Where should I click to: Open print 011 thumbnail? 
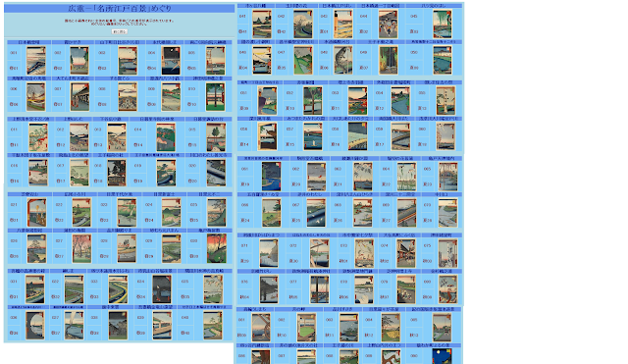(38, 137)
